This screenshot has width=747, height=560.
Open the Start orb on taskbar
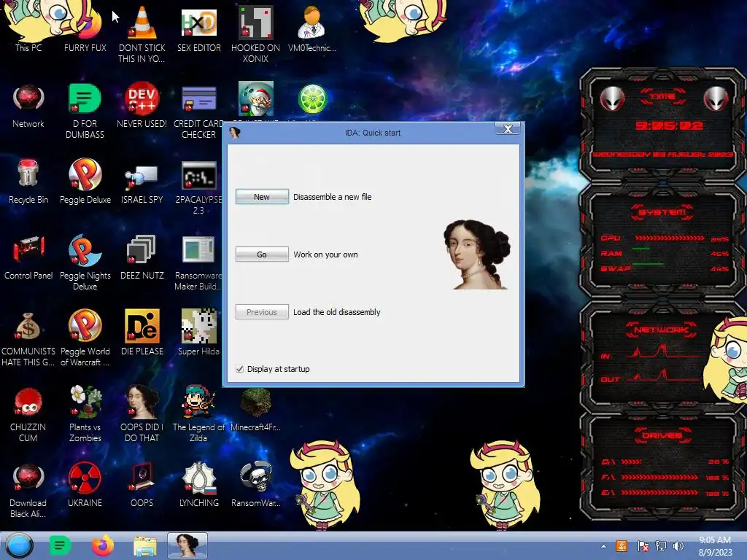click(x=20, y=545)
